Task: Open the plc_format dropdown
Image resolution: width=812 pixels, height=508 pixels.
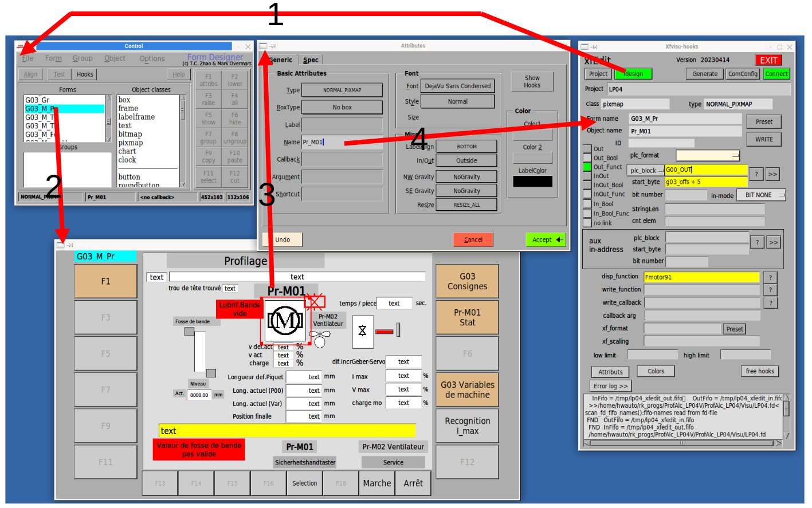Action: (708, 155)
